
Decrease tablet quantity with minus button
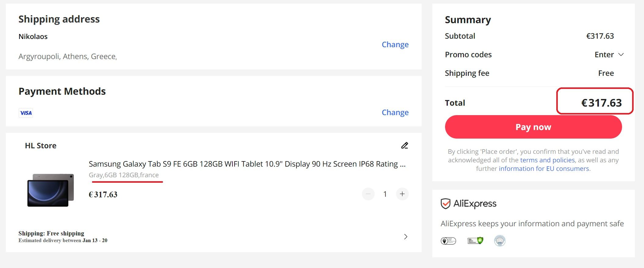pos(368,194)
